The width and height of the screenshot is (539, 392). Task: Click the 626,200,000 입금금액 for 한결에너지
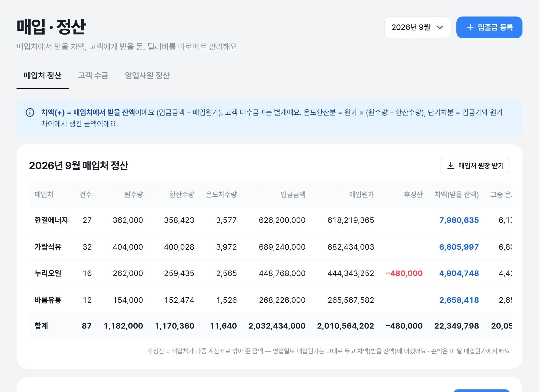[x=282, y=220]
